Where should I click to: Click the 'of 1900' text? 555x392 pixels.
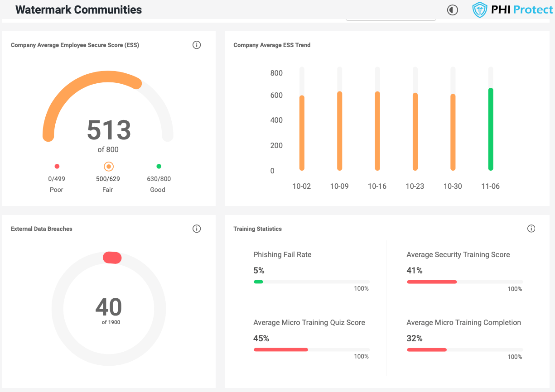(111, 322)
